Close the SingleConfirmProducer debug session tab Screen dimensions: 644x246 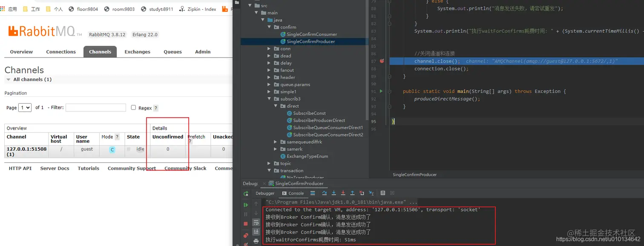(264, 184)
